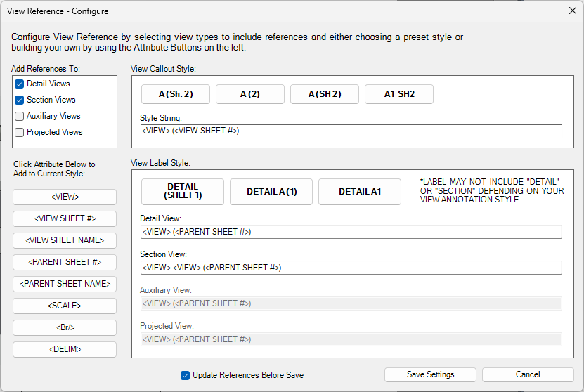Check the Projected Views option
Viewport: 584px width, 392px height.
[20, 132]
